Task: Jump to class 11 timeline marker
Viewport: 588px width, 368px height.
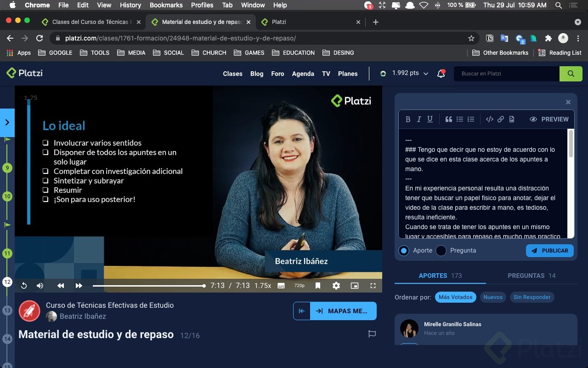Action: [7, 253]
